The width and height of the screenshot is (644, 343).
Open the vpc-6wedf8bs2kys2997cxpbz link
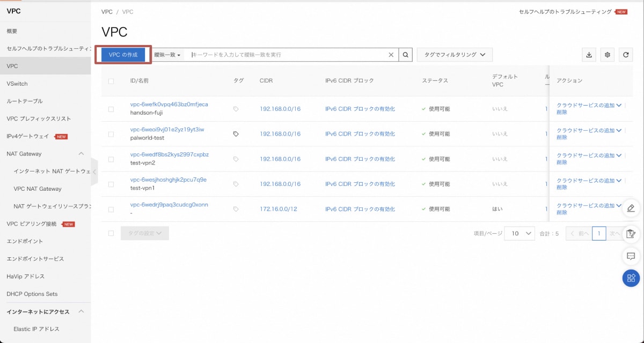tap(170, 155)
